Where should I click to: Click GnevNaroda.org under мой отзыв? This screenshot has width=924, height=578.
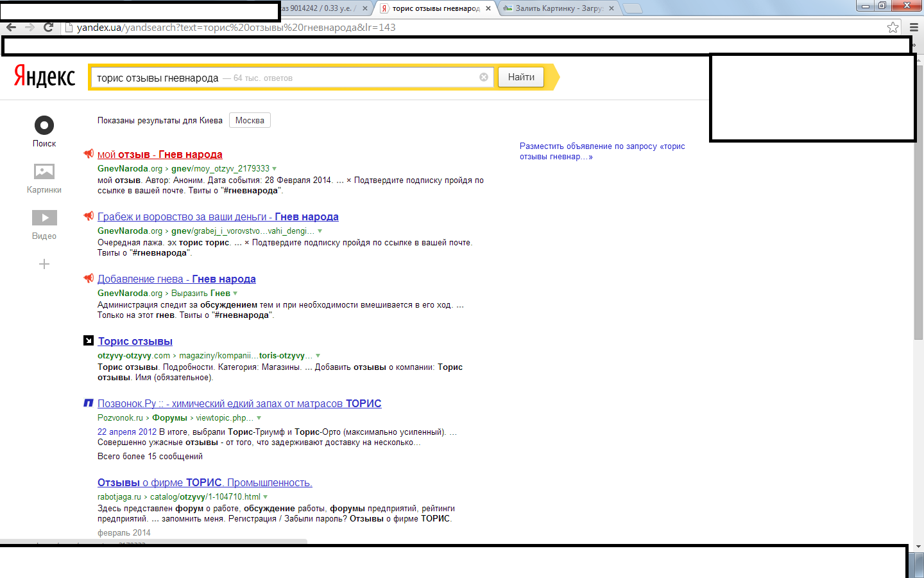click(x=130, y=168)
